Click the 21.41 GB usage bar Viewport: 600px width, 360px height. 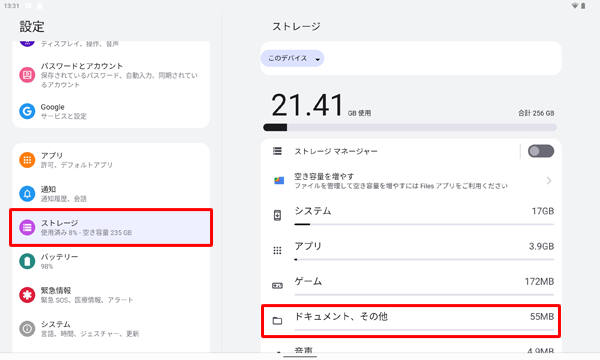pos(410,127)
